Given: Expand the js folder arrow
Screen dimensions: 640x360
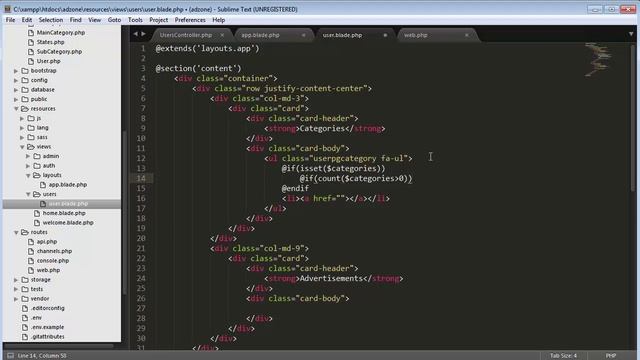Looking at the screenshot, I should [22, 118].
